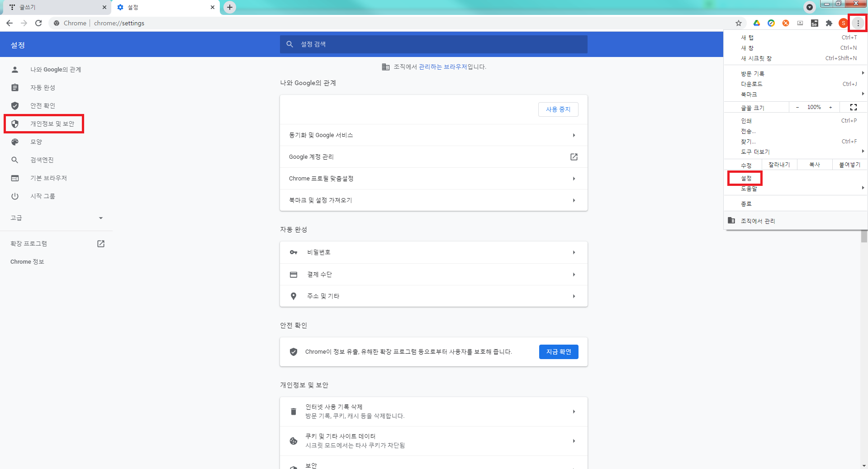Image resolution: width=868 pixels, height=469 pixels.
Task: Choose 다운로드 from Chrome menu
Action: (795, 84)
